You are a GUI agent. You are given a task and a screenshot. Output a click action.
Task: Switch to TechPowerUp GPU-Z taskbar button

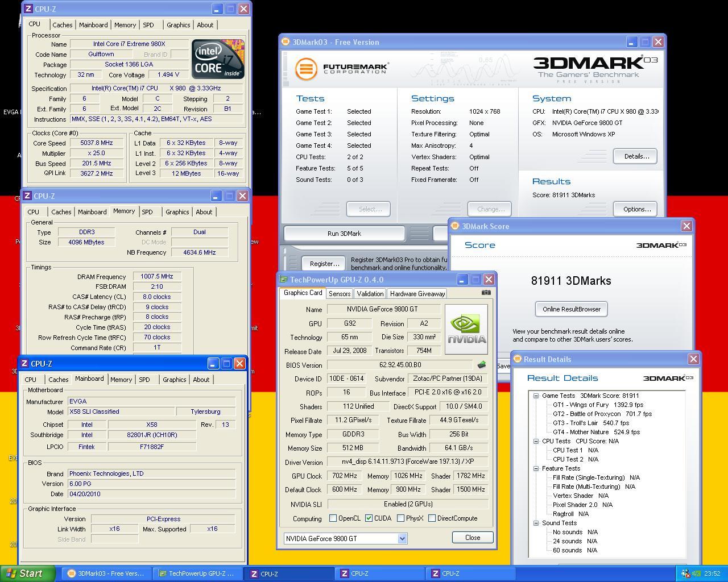tap(197, 573)
